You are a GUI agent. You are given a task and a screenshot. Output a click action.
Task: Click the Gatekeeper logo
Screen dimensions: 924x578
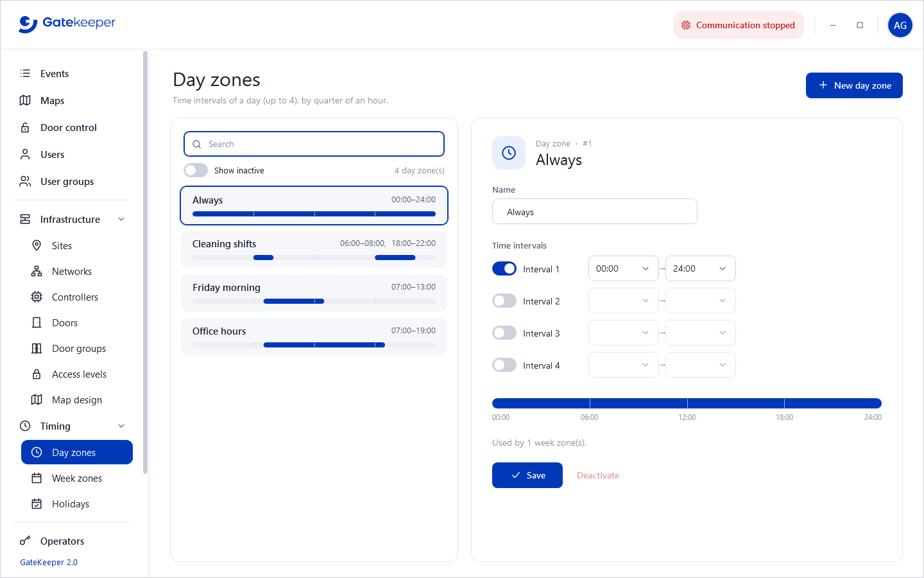(67, 24)
